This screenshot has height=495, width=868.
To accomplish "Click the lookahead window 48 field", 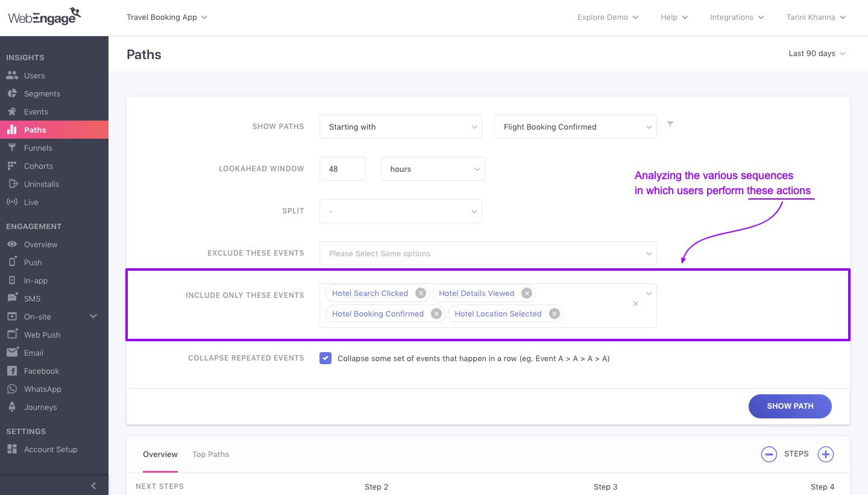I will [x=342, y=169].
